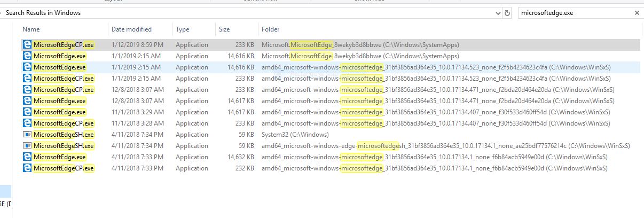Select the file name MicrosoftEdgeCP.exe sized 232 KB
The image size is (644, 218).
[x=63, y=168]
